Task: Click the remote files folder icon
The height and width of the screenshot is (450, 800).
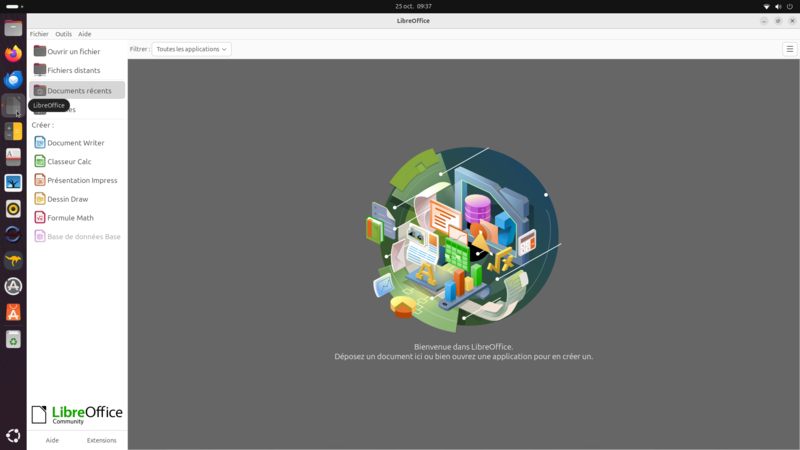Action: tap(39, 69)
